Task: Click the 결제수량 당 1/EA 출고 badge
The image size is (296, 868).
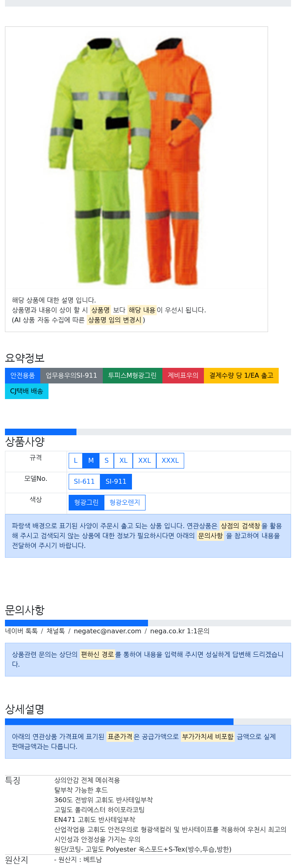Action: pos(241,376)
